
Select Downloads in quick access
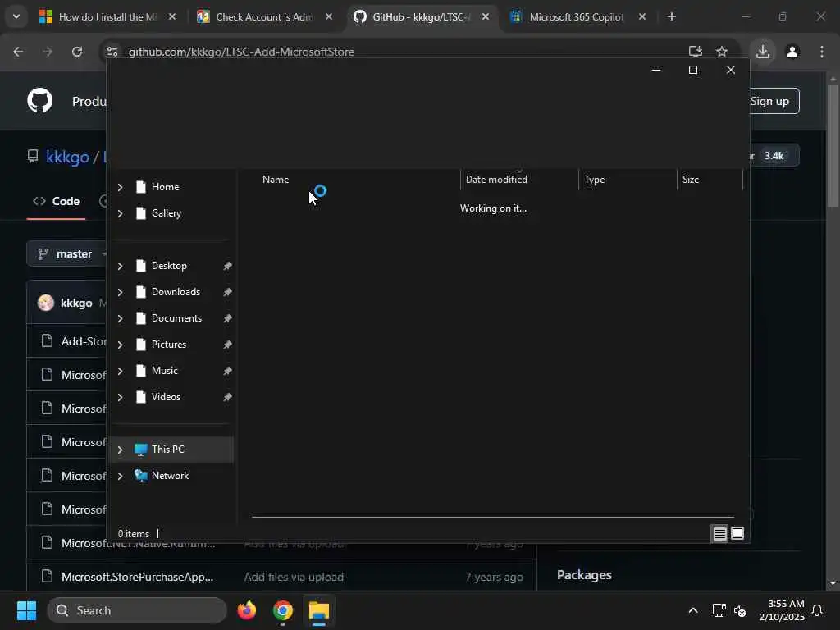coord(176,292)
